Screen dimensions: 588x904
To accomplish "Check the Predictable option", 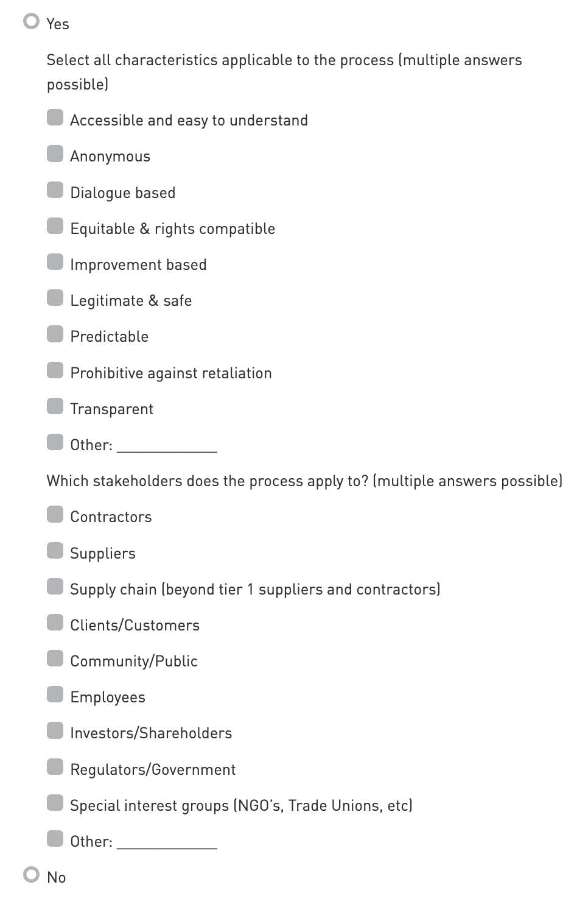I will click(55, 334).
